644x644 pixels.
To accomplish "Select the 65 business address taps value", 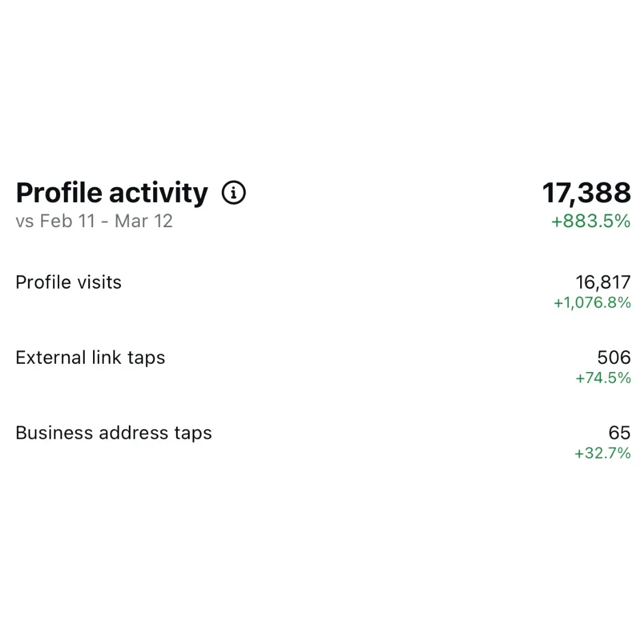I will pyautogui.click(x=620, y=432).
